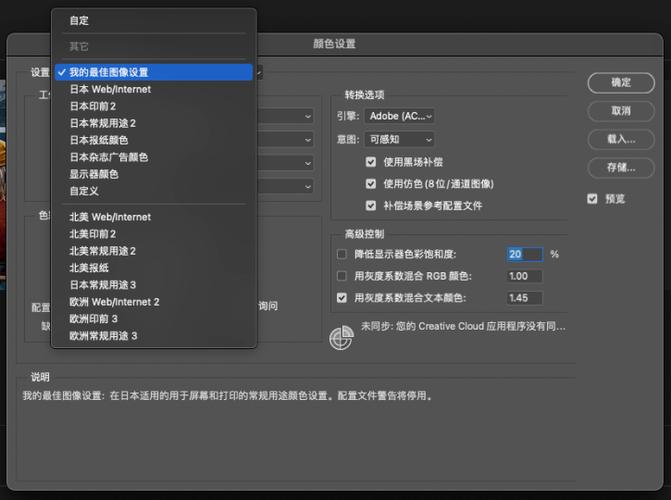Click the 存储... button
Screen dimensions: 671x500
coord(621,168)
